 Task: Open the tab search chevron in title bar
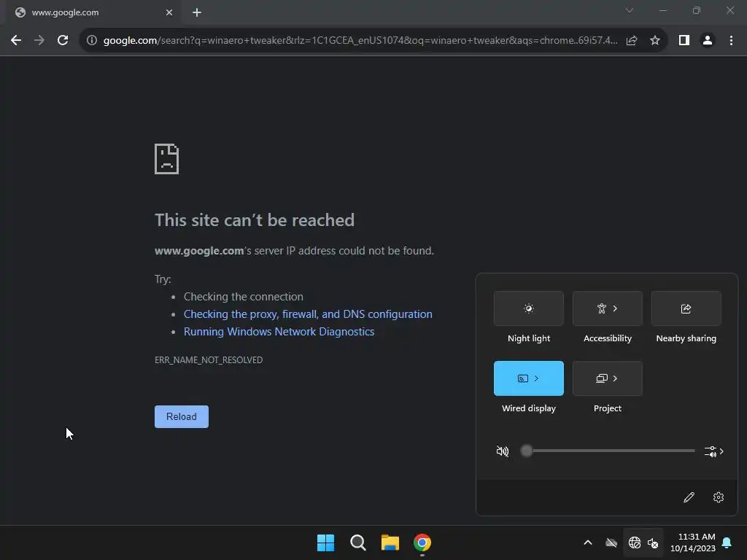[630, 10]
